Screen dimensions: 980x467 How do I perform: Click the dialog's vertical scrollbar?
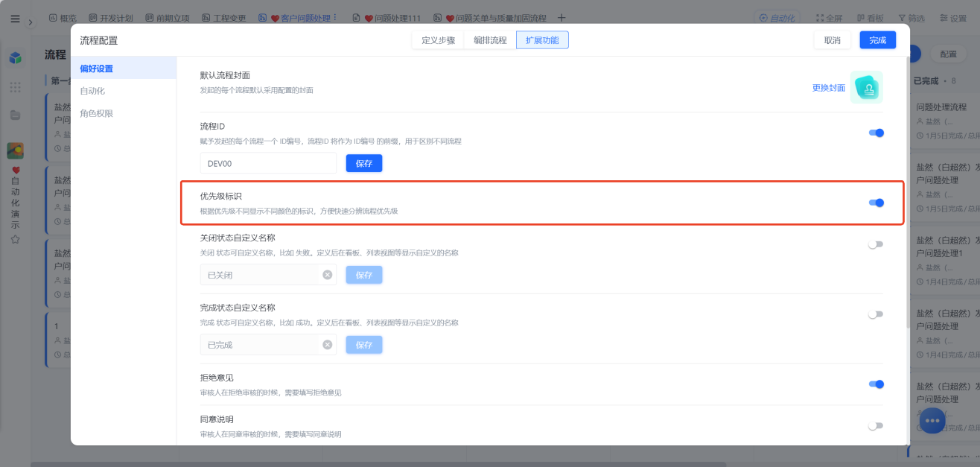click(906, 192)
